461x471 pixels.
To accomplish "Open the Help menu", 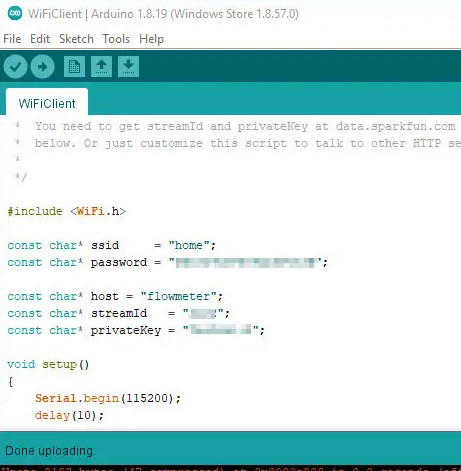I will [x=151, y=39].
